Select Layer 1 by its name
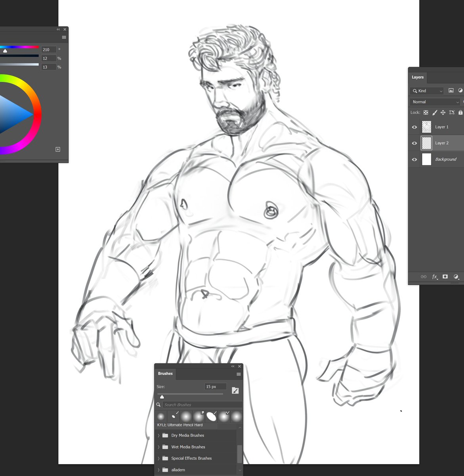The image size is (464, 476). pos(442,127)
